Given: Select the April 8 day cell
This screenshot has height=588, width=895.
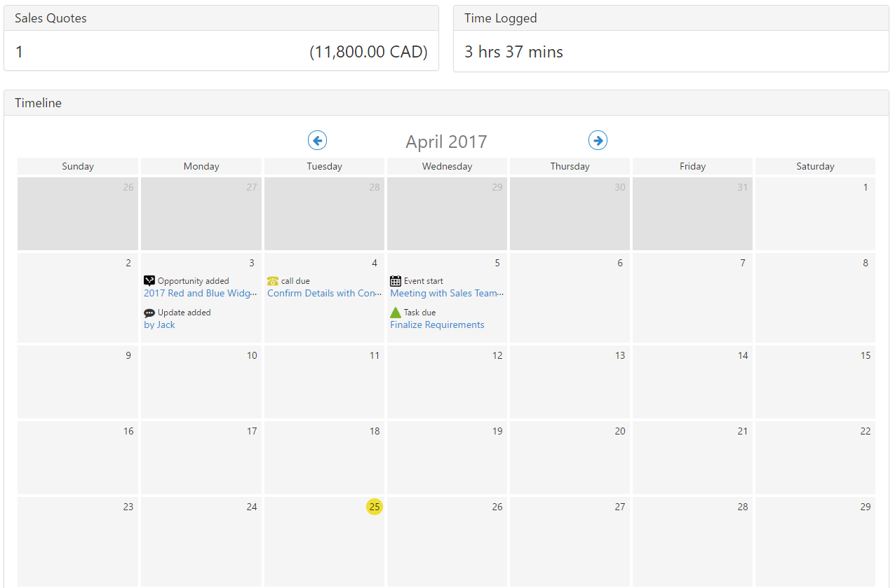Looking at the screenshot, I should click(815, 298).
